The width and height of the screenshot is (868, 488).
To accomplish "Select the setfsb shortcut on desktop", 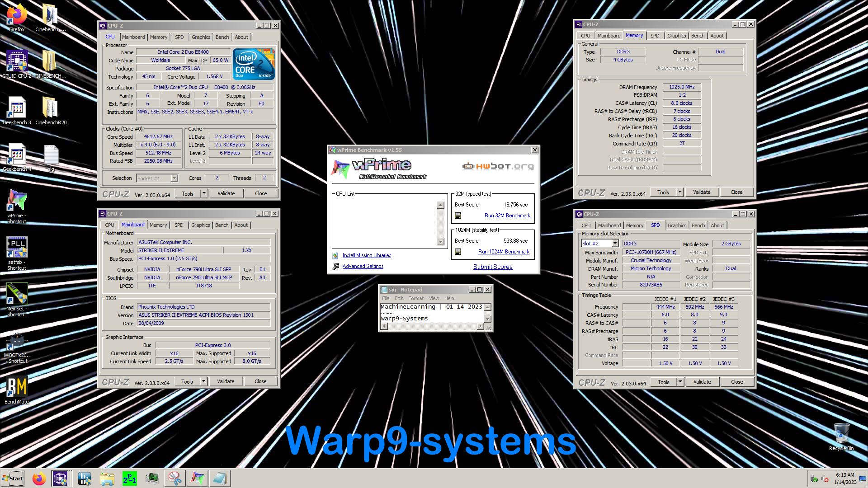I will [x=17, y=253].
